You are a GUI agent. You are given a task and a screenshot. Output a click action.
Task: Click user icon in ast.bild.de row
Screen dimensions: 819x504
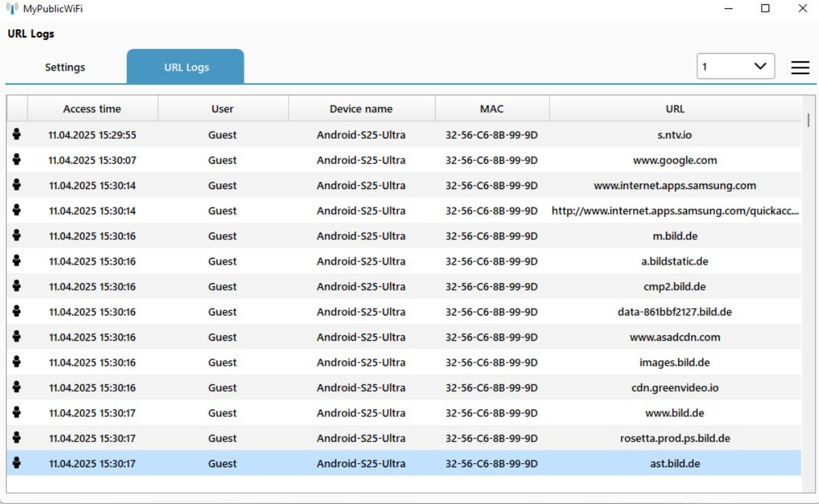coord(16,463)
